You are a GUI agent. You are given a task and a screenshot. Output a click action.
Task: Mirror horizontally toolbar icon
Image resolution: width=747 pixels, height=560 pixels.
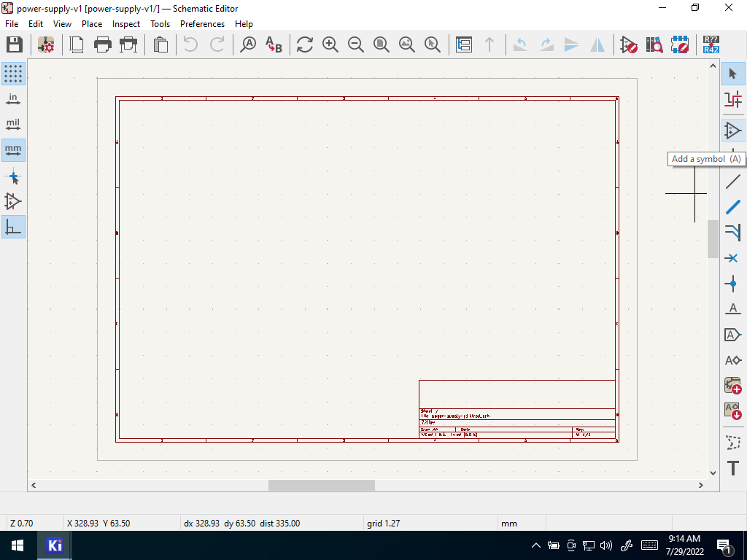tap(597, 44)
